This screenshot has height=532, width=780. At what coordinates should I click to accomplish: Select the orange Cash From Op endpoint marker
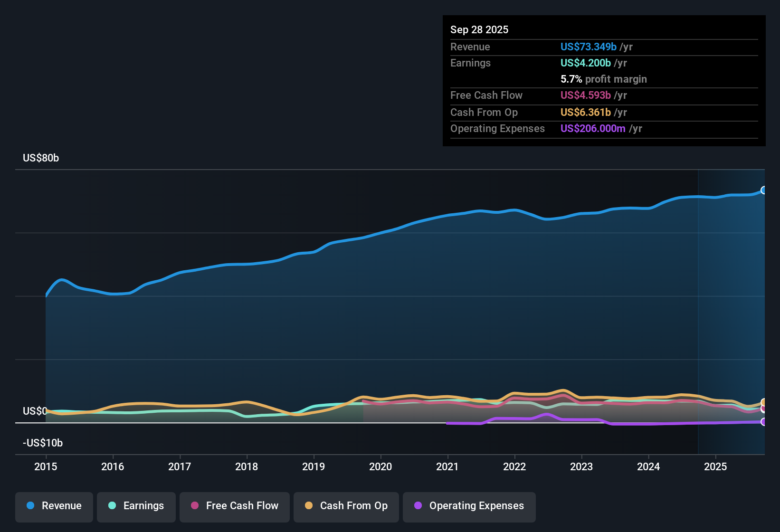764,403
